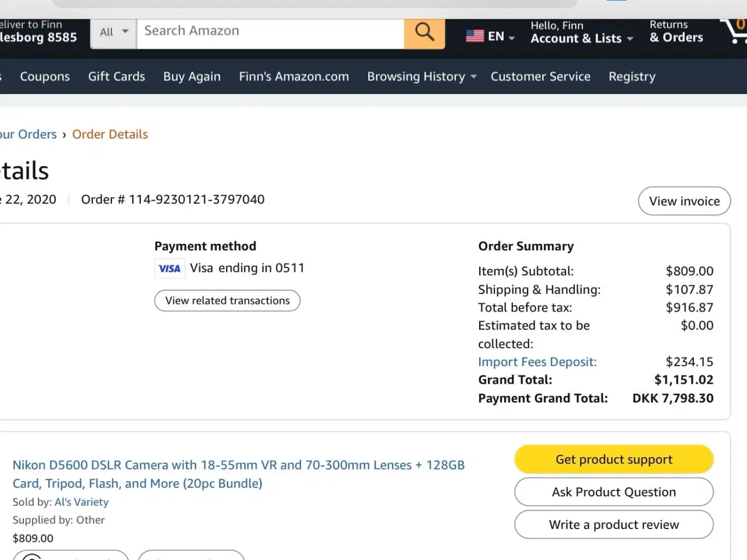Click Get product support button
Viewport: 747px width, 560px height.
(x=614, y=460)
